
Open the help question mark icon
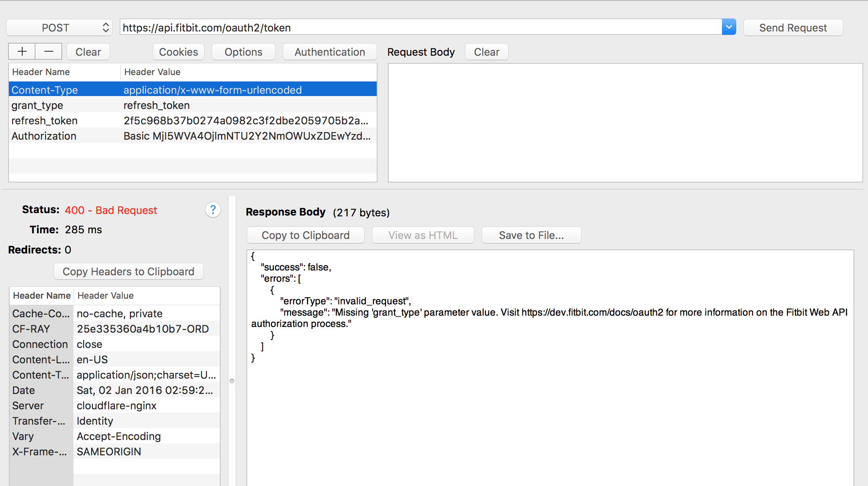(x=213, y=210)
